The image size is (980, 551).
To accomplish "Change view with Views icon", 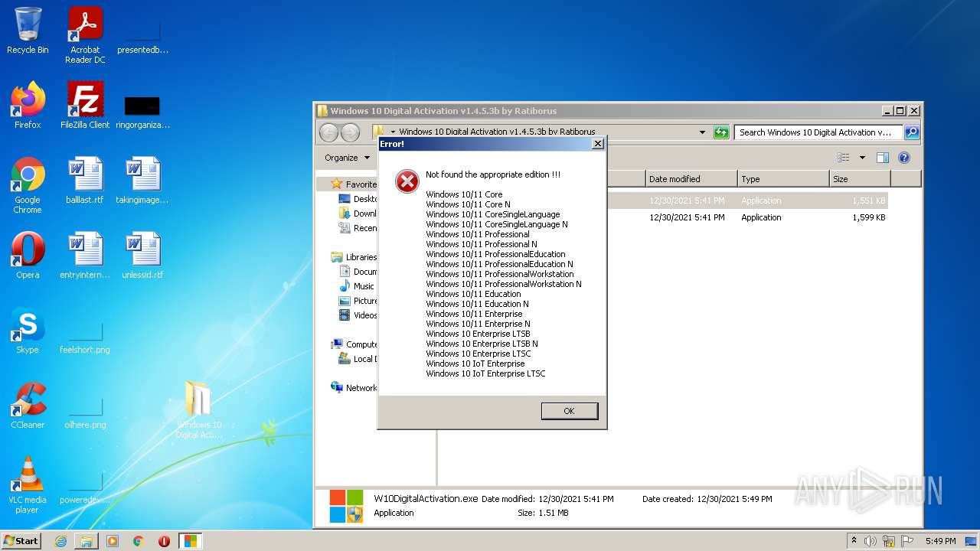I will coord(844,158).
